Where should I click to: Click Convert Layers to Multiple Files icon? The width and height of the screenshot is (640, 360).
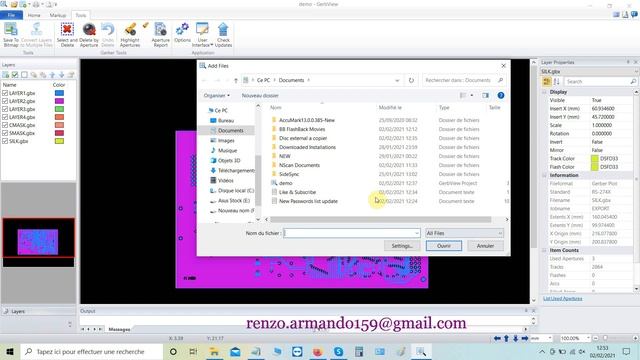pos(36,35)
